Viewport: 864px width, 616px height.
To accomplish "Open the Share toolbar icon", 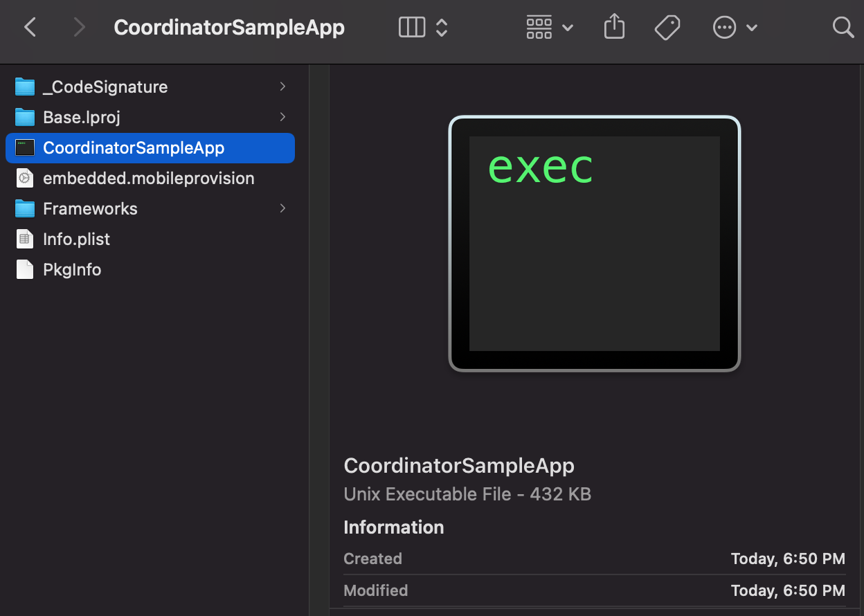I will point(614,28).
